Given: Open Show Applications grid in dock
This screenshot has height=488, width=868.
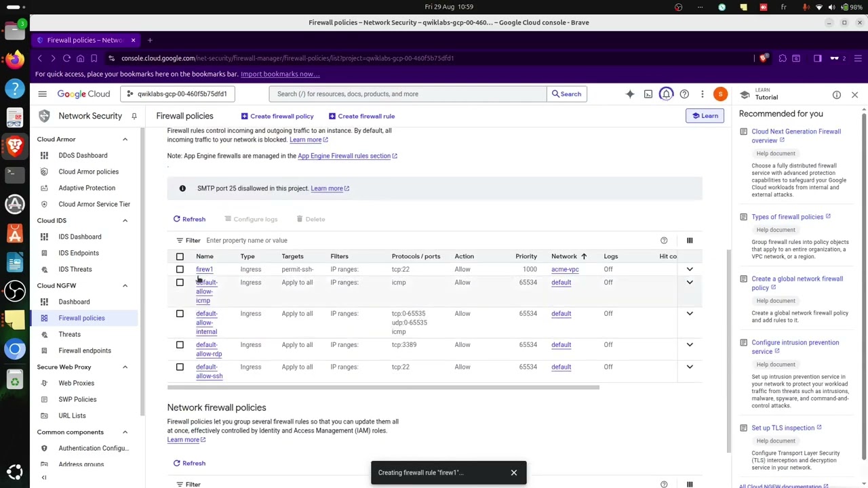Looking at the screenshot, I should [14, 472].
